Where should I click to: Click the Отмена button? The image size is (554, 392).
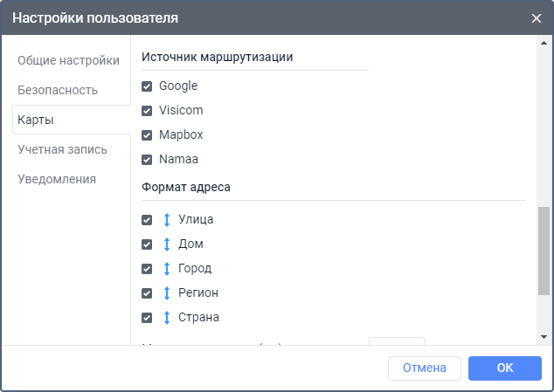pyautogui.click(x=425, y=368)
